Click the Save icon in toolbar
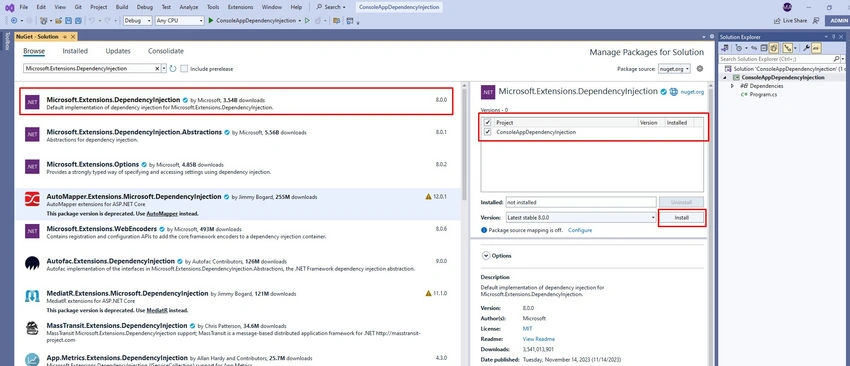The width and height of the screenshot is (850, 366). point(68,21)
